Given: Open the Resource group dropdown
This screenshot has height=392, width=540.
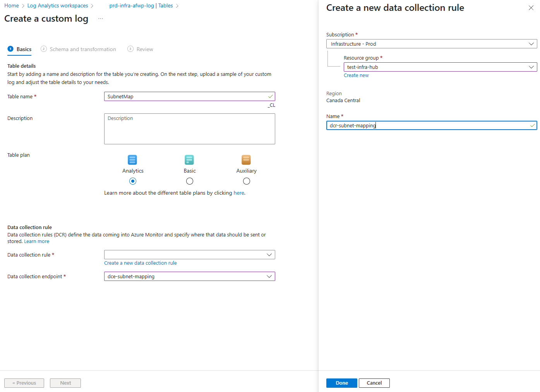Looking at the screenshot, I should 440,67.
